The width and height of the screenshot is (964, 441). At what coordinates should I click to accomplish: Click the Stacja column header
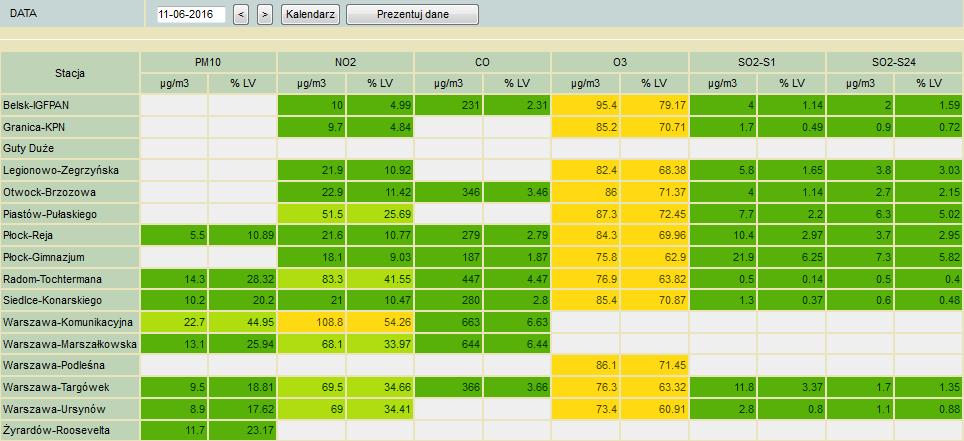tap(70, 73)
